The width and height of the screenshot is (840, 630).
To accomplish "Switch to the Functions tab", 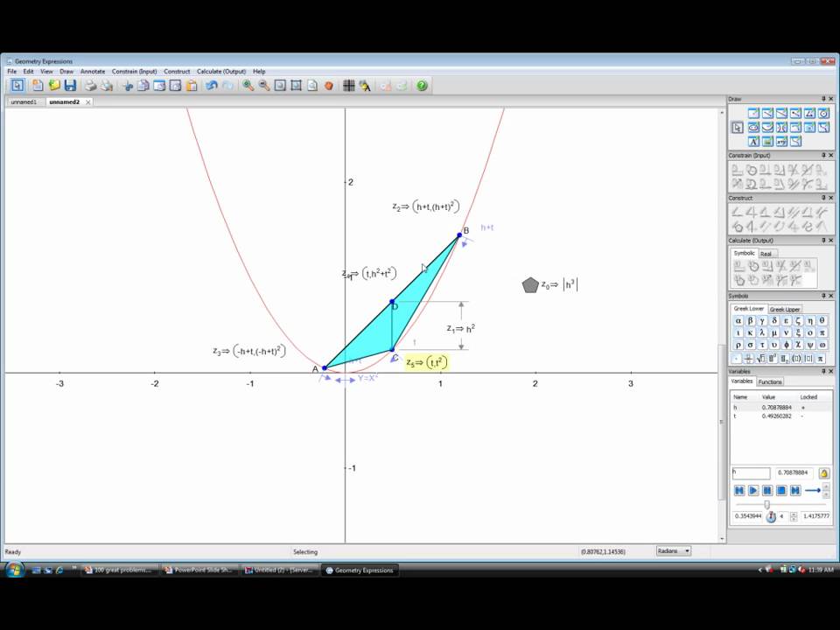I will (770, 382).
